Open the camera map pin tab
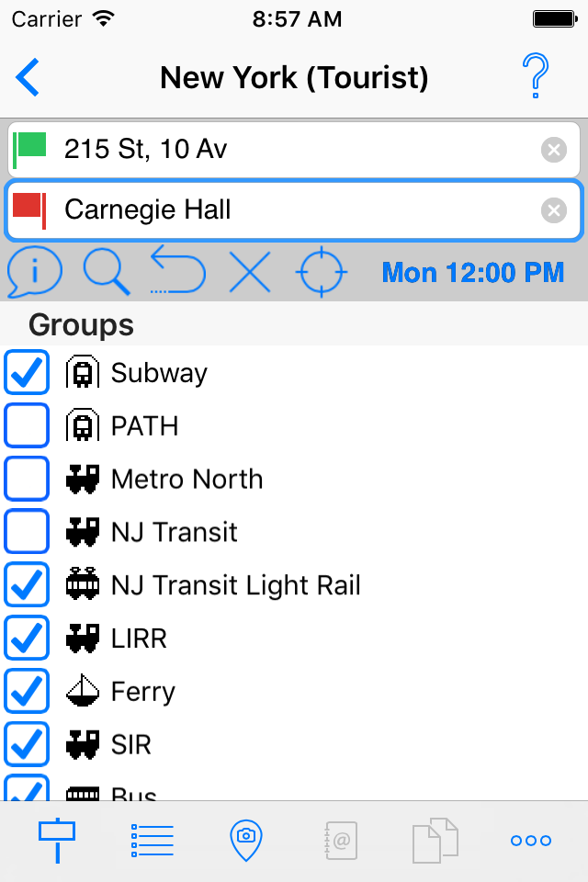Image resolution: width=588 pixels, height=882 pixels. click(244, 841)
